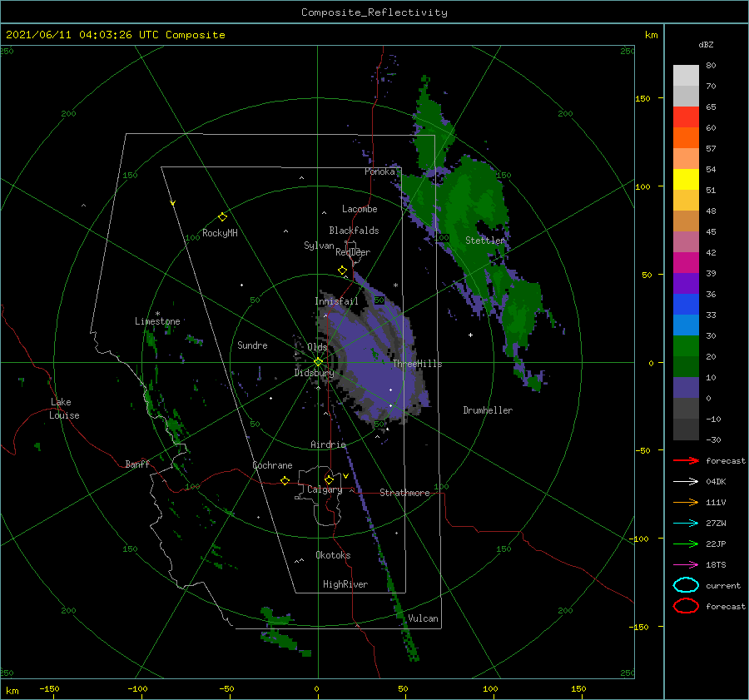Click the yellow diamond marker below RedDeer
The width and height of the screenshot is (749, 700).
click(x=343, y=271)
